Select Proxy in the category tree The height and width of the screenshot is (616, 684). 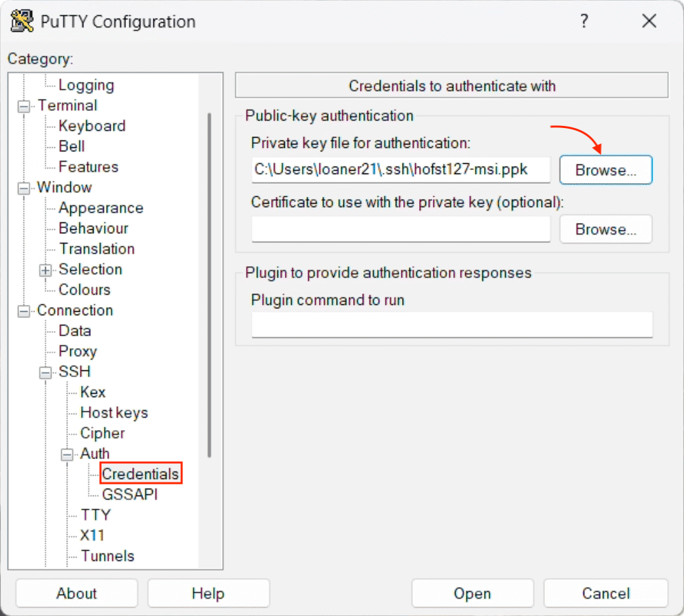coord(78,351)
